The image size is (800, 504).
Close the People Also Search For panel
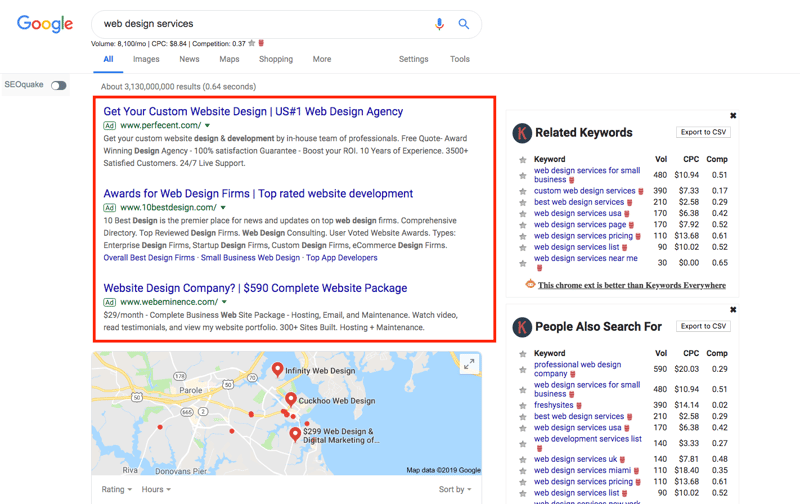733,310
